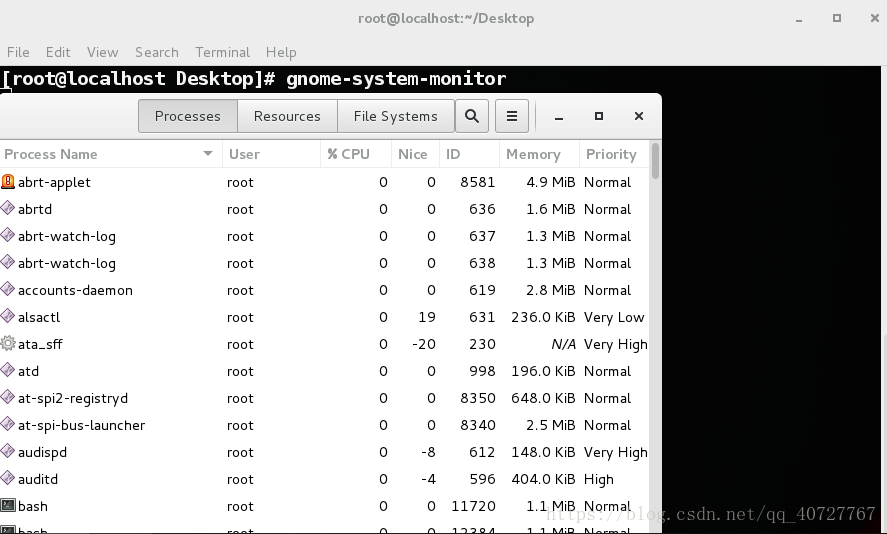Switch to the Processes tab

188,116
